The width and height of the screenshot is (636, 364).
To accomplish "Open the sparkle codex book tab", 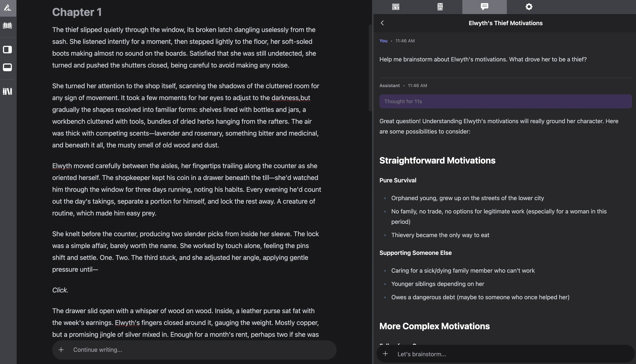I will 440,7.
